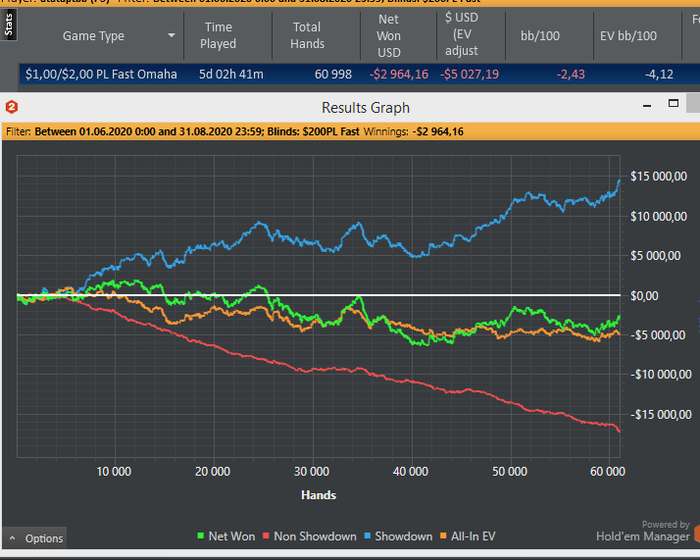Image resolution: width=700 pixels, height=560 pixels.
Task: Sort by Total Hands column header
Action: tap(307, 35)
